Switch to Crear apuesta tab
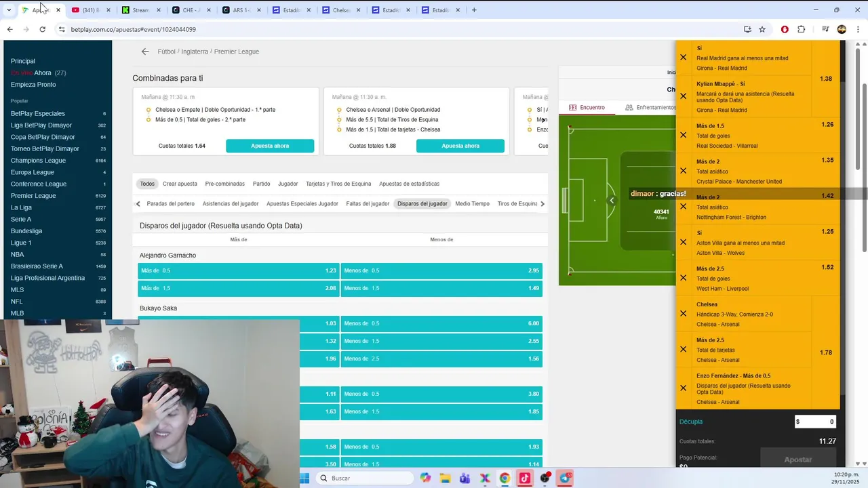Screen dimensions: 868x488 [180, 184]
